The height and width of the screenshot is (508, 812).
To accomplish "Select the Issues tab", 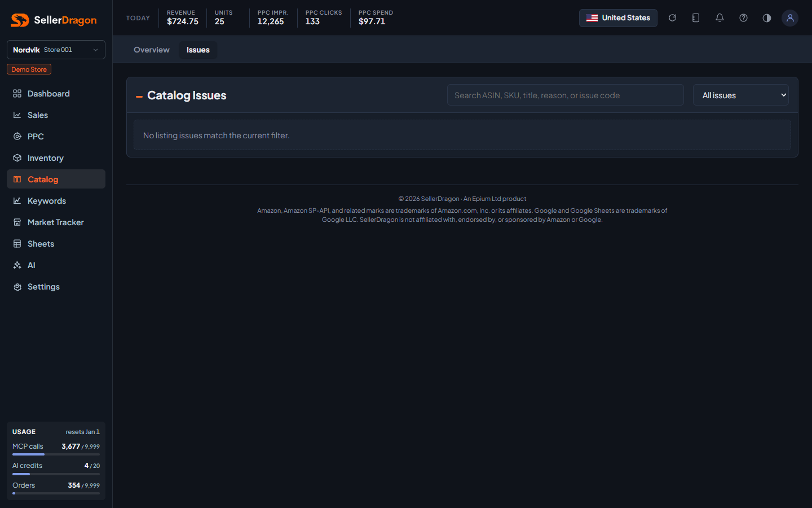I will coord(198,50).
